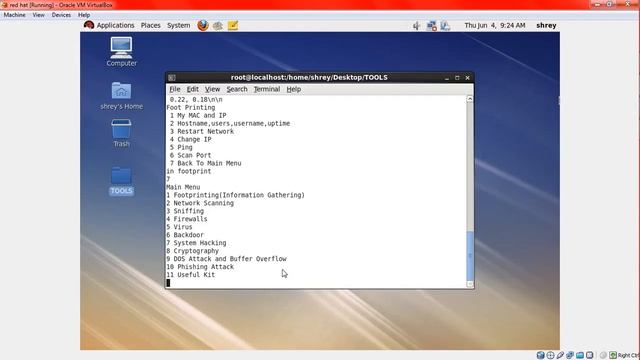640x360 pixels.
Task: Click '5 Virus' terminal line
Action: 179,227
